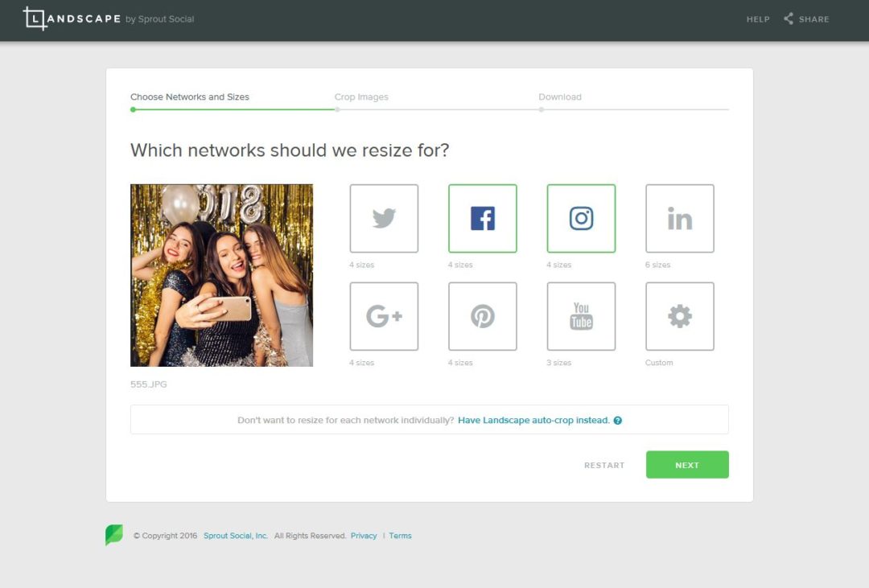Deselect the Instagram network tile
The image size is (869, 588).
click(581, 218)
